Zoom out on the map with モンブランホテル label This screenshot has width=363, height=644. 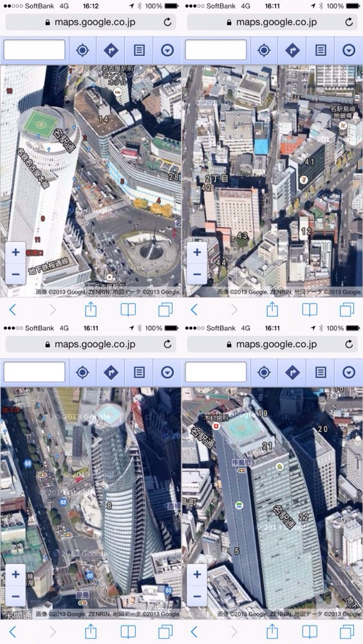[15, 274]
